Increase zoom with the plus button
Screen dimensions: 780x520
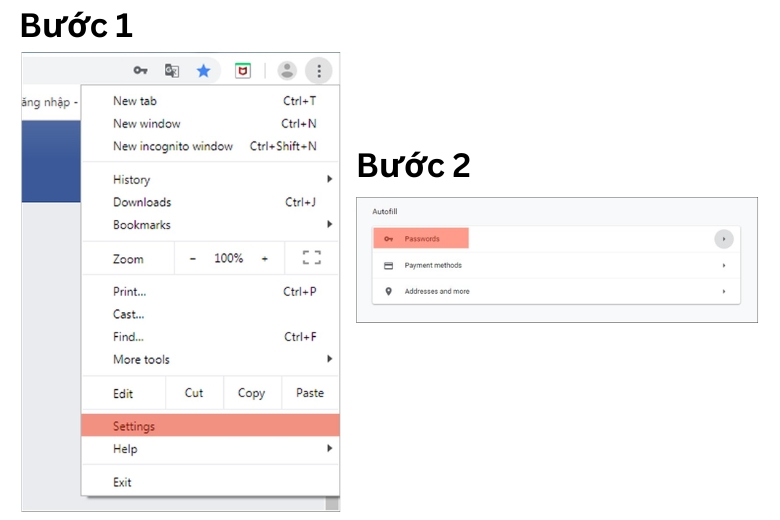coord(265,258)
